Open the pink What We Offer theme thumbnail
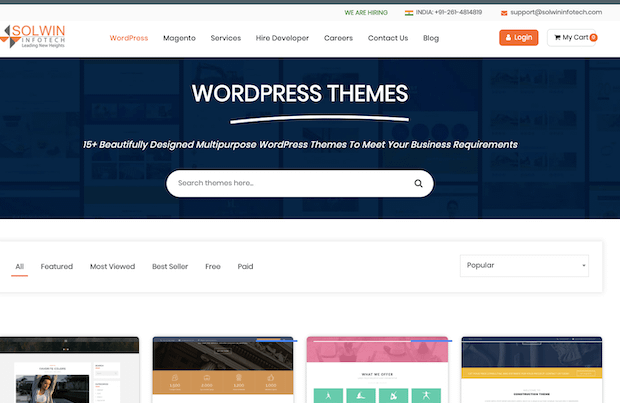Image resolution: width=620 pixels, height=403 pixels. [377, 370]
